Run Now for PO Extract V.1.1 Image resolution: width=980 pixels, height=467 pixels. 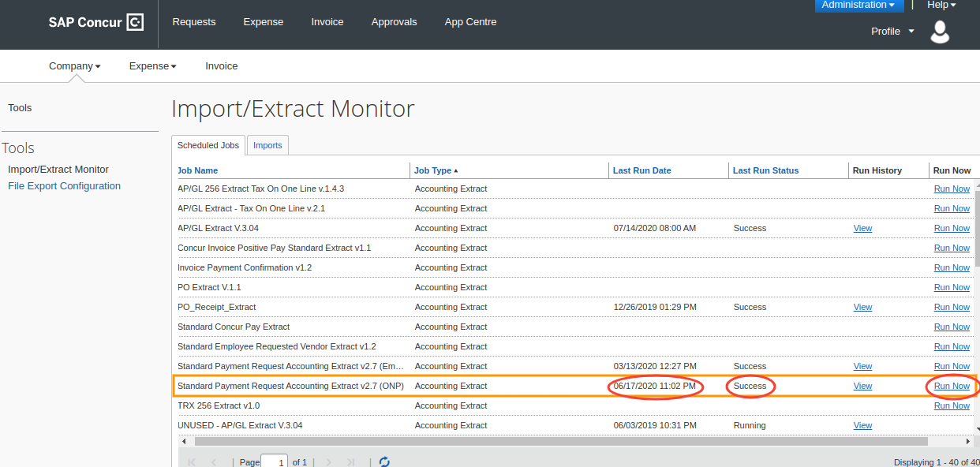952,287
